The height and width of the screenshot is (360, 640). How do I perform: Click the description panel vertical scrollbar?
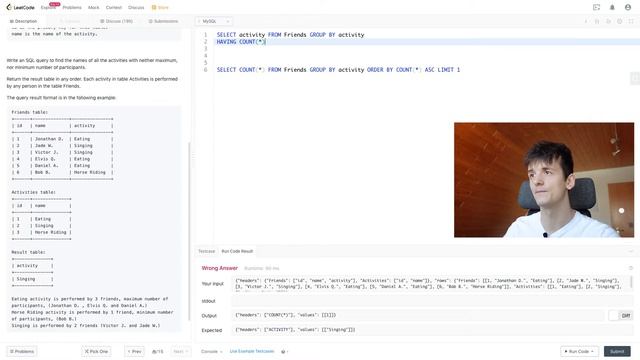[x=189, y=231]
